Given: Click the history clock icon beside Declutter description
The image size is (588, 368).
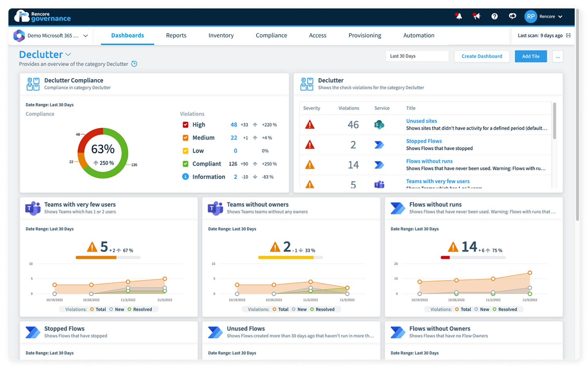Looking at the screenshot, I should (135, 64).
